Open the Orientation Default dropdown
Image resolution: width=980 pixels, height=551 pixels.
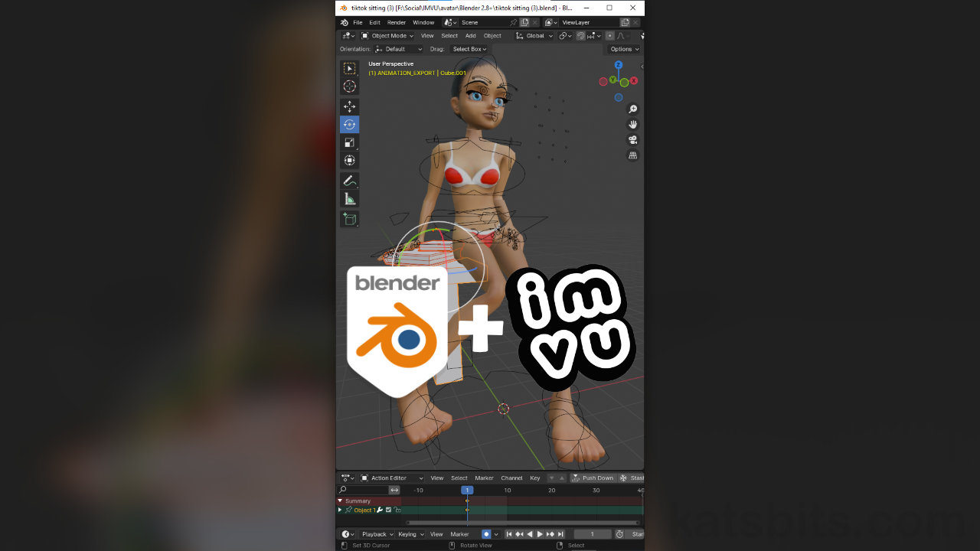pos(398,49)
